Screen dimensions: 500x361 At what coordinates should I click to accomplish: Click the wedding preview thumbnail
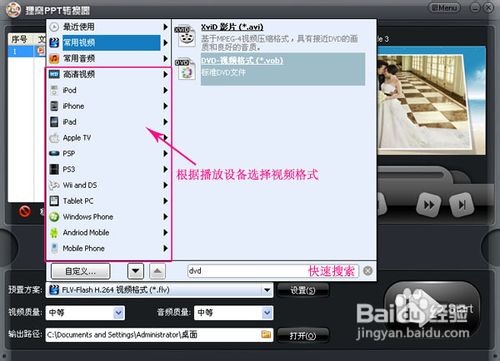pos(431,101)
